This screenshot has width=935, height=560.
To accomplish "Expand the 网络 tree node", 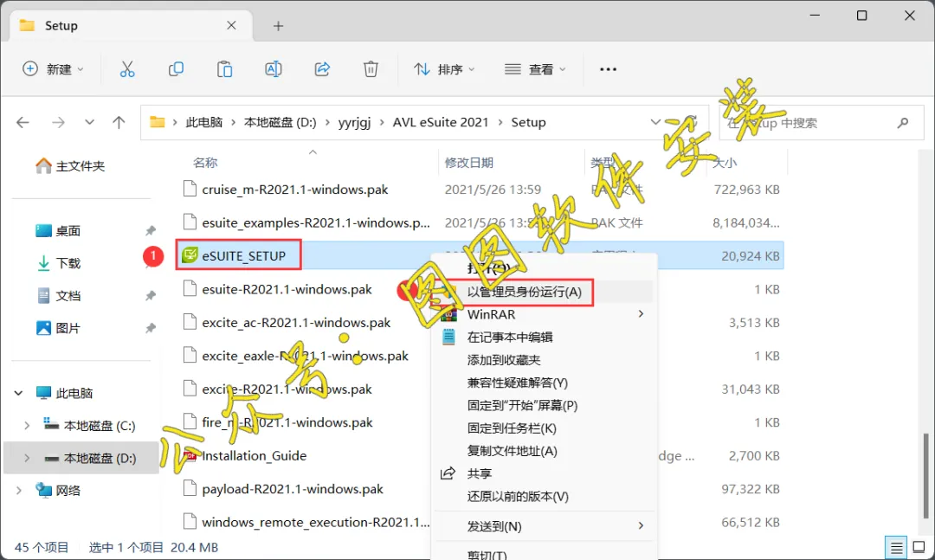I will pyautogui.click(x=18, y=490).
